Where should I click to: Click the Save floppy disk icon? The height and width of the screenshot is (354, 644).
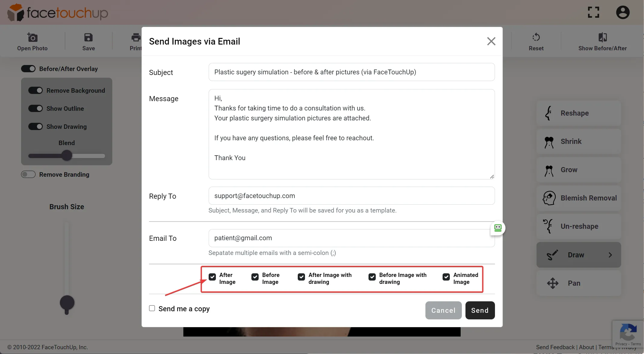pos(88,38)
